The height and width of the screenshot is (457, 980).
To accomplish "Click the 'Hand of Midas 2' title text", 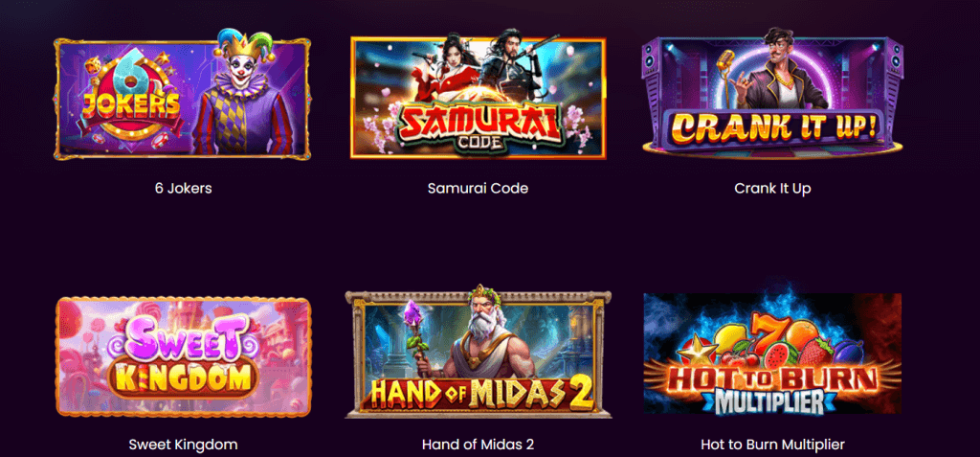I will [x=479, y=445].
